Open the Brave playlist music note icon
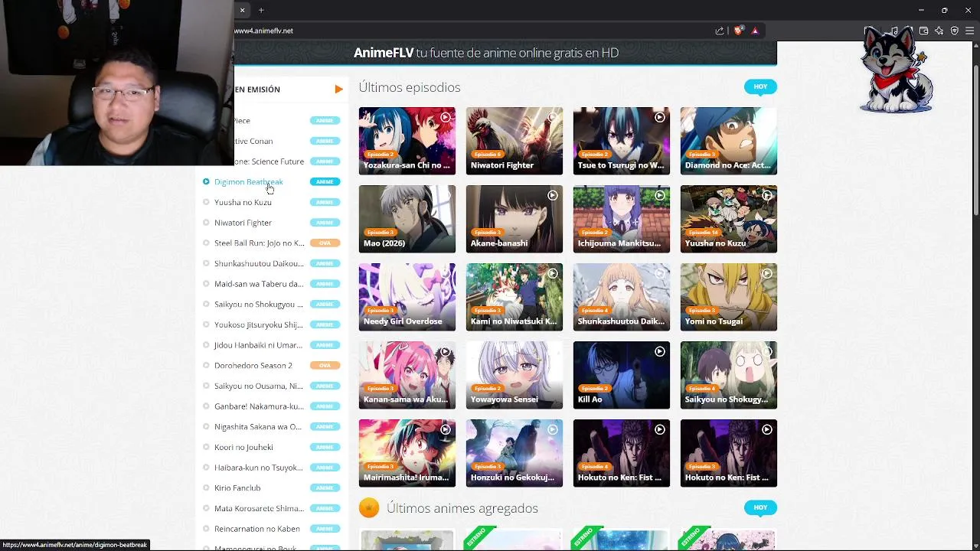Viewport: 980px width, 551px height. point(894,31)
